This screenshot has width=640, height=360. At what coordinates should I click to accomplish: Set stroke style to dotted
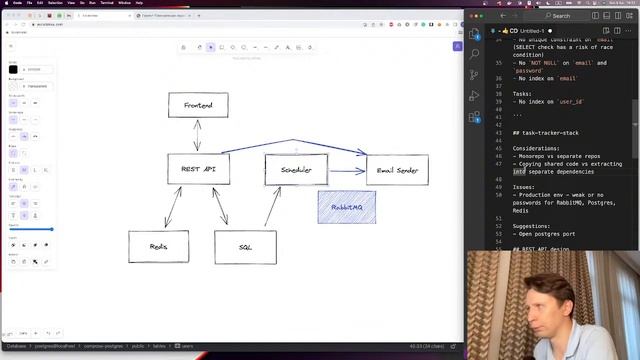[x=35, y=120]
